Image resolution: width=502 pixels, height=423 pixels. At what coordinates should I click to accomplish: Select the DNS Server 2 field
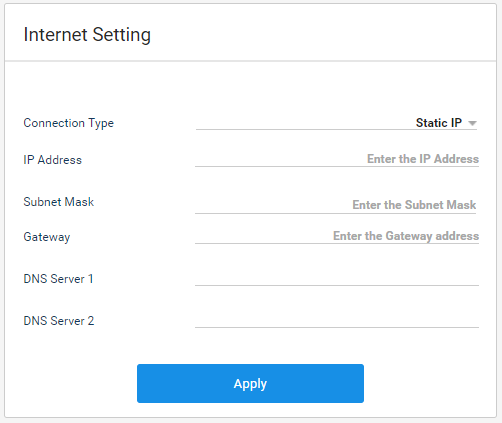click(337, 320)
